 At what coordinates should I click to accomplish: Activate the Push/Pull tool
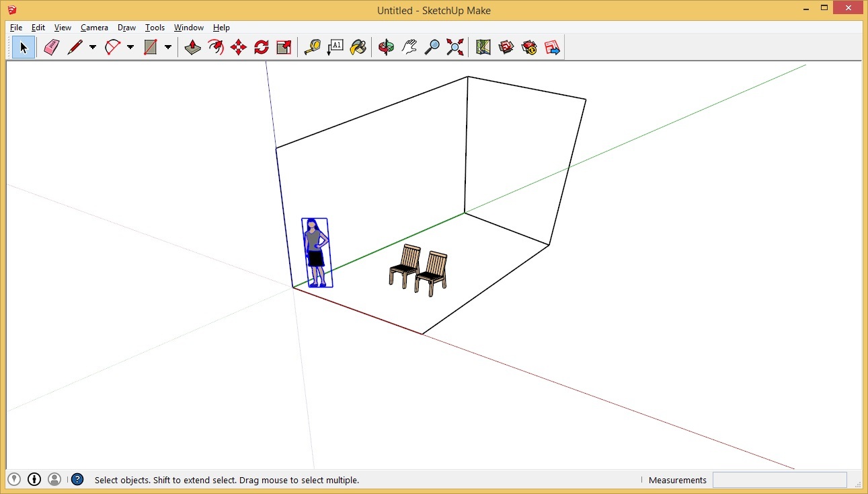[x=193, y=47]
